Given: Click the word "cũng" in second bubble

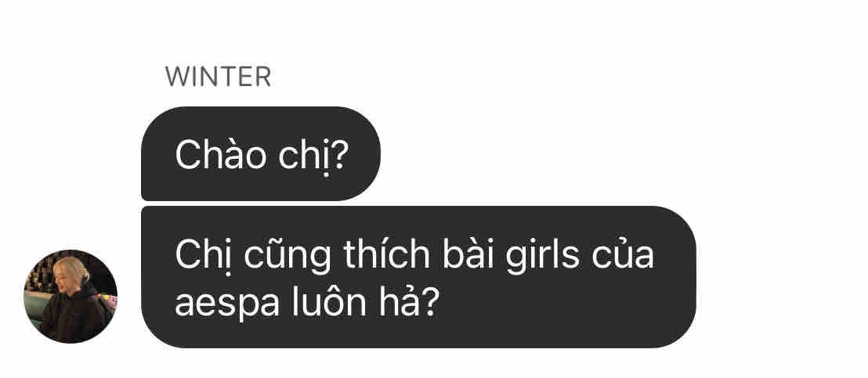Looking at the screenshot, I should pyautogui.click(x=288, y=256).
